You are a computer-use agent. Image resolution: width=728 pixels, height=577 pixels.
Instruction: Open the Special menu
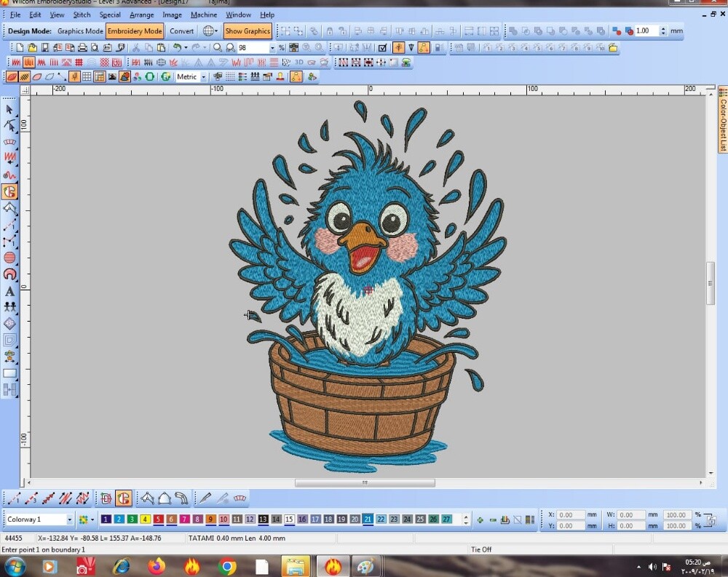[110, 15]
